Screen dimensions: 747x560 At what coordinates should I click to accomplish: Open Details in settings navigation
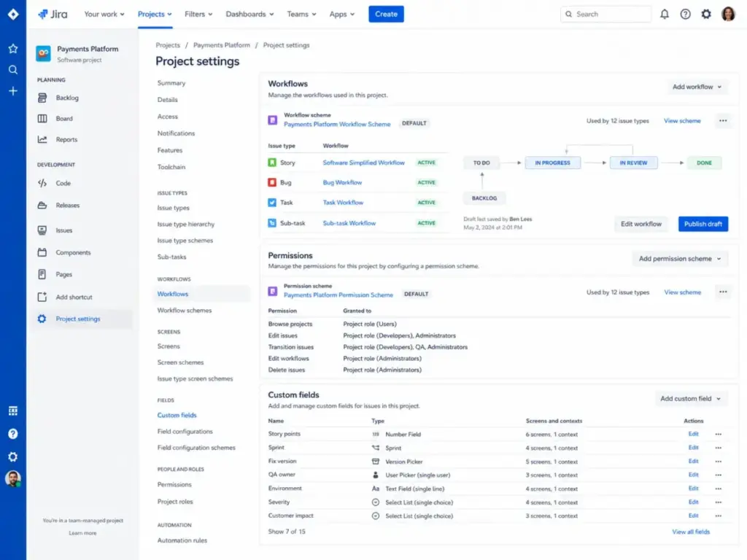click(167, 99)
